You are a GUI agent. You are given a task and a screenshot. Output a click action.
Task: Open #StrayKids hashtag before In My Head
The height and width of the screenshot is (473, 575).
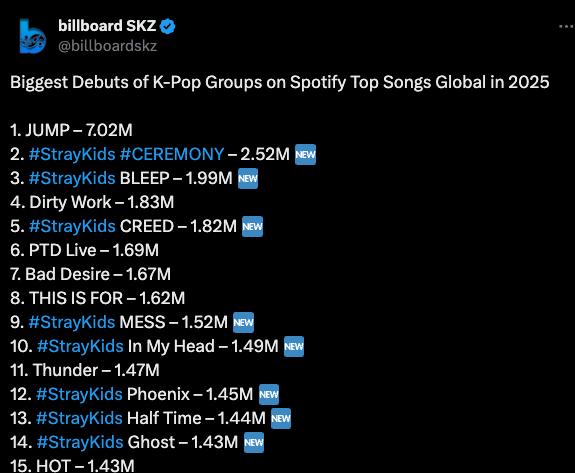(x=80, y=346)
